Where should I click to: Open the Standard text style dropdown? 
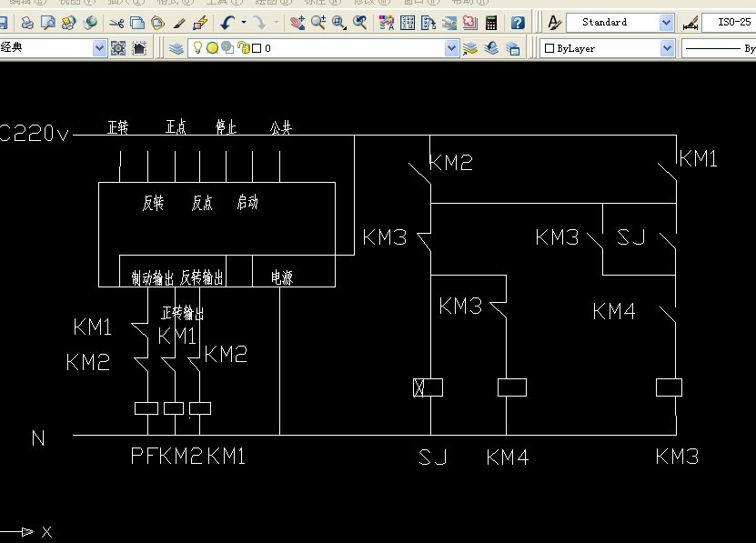666,23
